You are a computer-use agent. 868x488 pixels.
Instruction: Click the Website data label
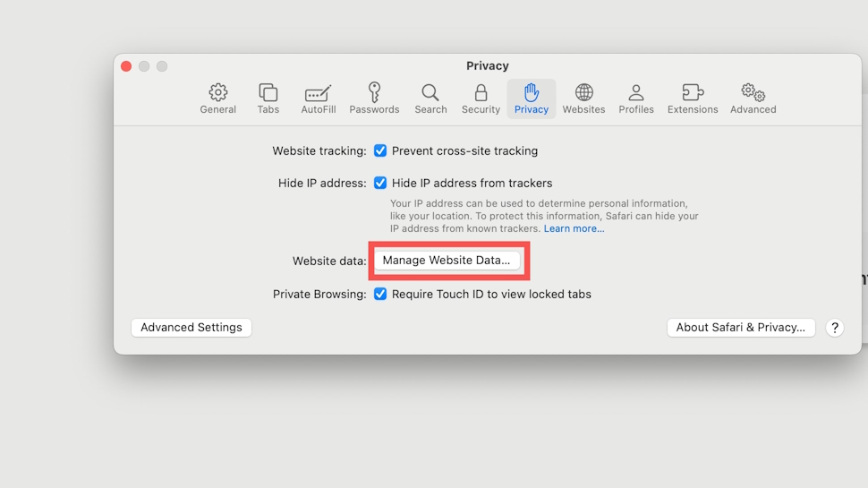(x=329, y=261)
